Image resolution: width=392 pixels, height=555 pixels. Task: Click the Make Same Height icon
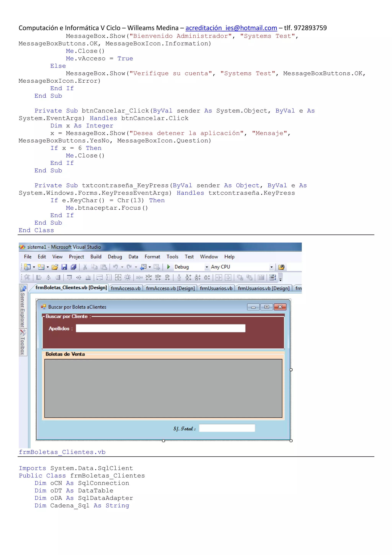(109, 277)
